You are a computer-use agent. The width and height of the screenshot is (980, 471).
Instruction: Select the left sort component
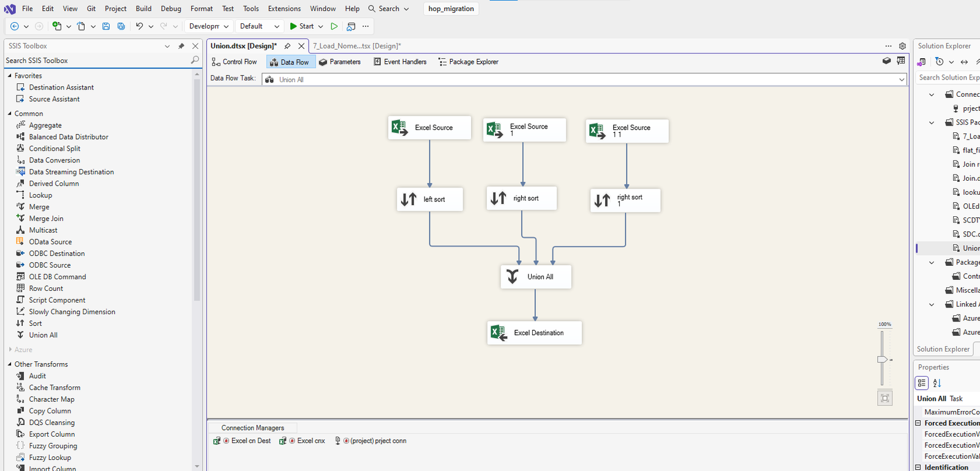coord(430,199)
